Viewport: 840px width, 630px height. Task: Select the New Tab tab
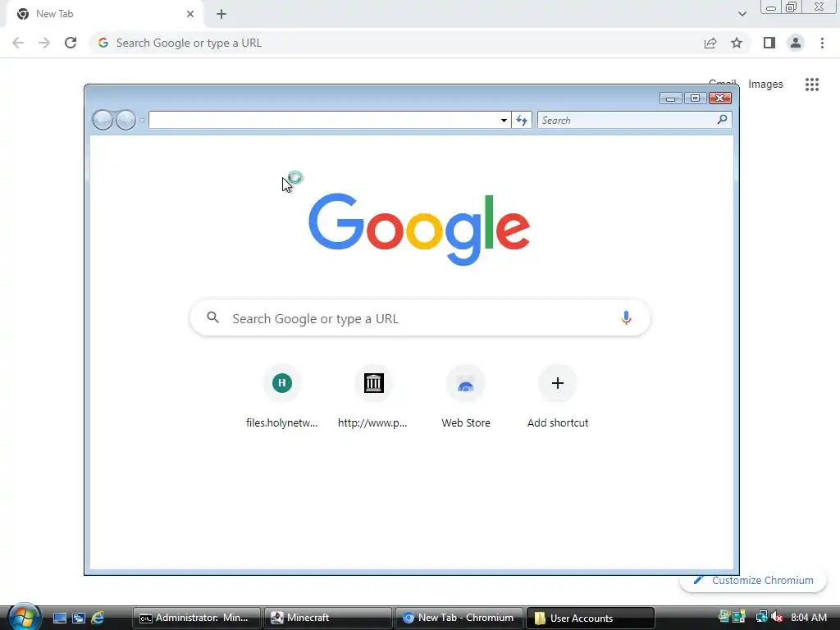[104, 14]
